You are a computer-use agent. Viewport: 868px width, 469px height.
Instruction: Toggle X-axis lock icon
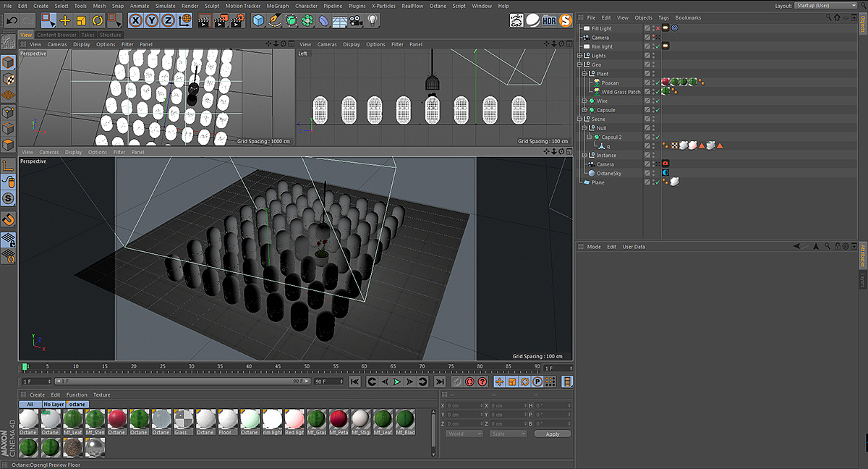136,20
